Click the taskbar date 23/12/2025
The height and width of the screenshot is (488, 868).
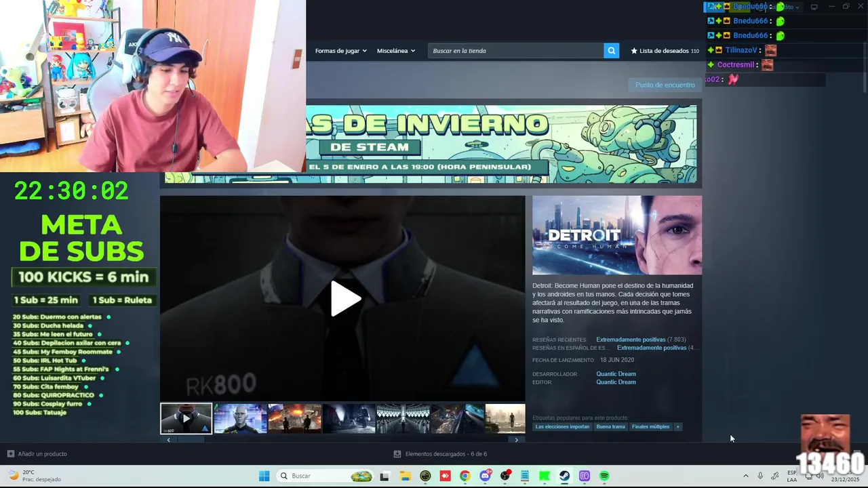(846, 479)
